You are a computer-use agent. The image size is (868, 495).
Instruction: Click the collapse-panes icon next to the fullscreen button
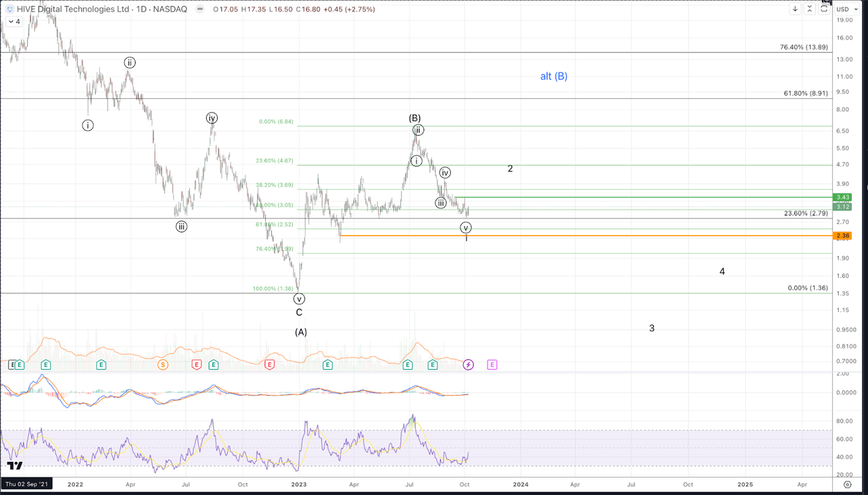click(810, 9)
